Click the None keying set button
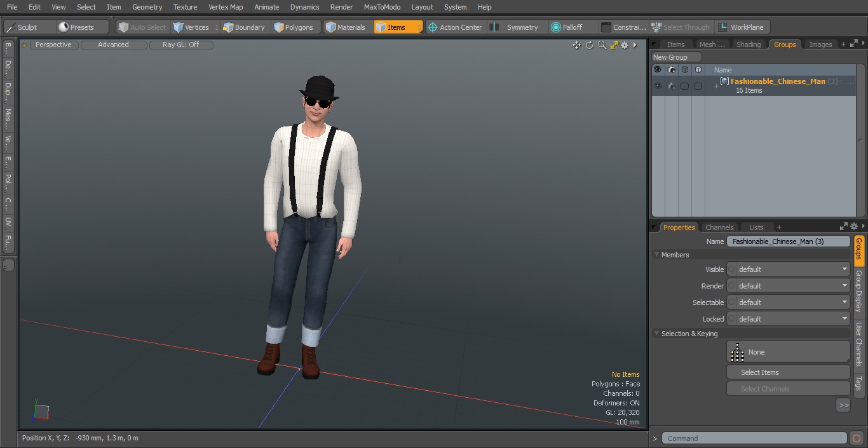The image size is (868, 448). (789, 352)
